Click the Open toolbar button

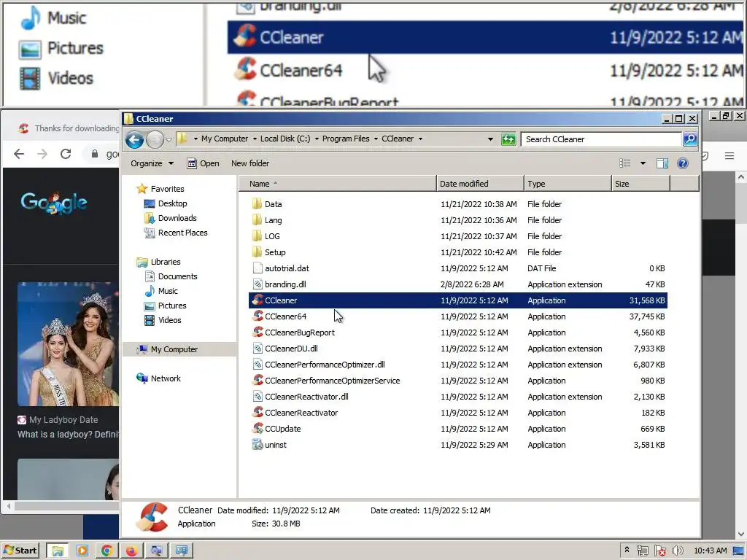(x=203, y=163)
